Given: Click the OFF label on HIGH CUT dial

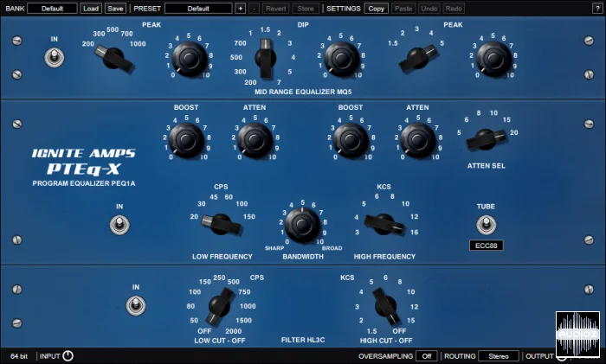Looking at the screenshot, I should click(399, 331).
